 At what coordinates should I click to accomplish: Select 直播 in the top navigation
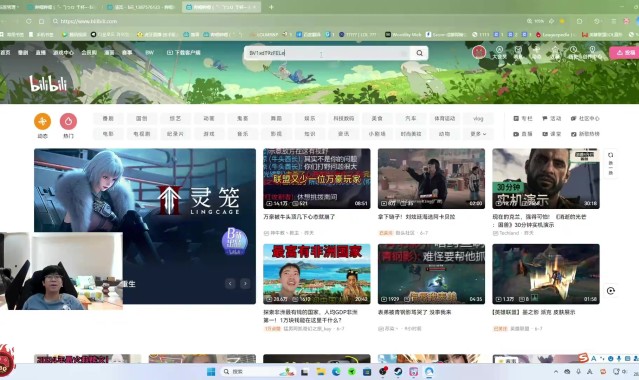tap(40, 53)
